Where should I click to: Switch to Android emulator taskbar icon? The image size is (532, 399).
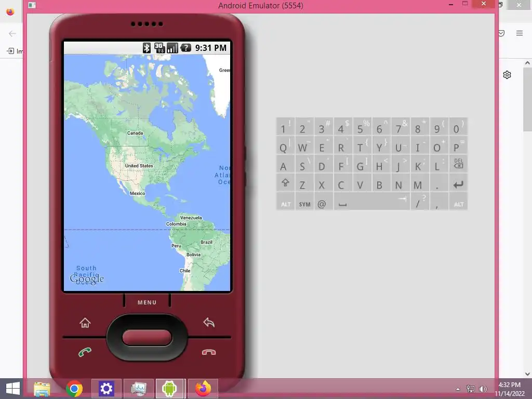pyautogui.click(x=170, y=389)
